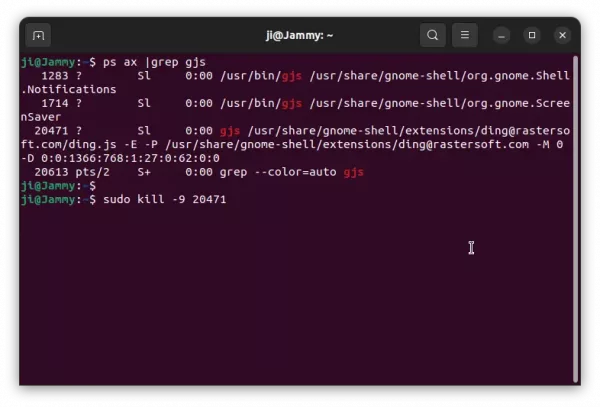Close the terminal window

(562, 35)
